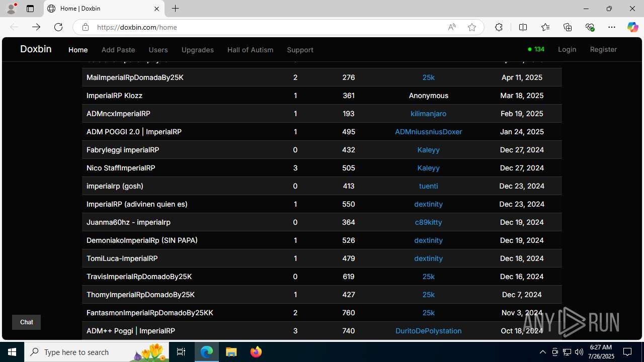Go forward with the forward arrow
The height and width of the screenshot is (362, 644).
pyautogui.click(x=36, y=27)
